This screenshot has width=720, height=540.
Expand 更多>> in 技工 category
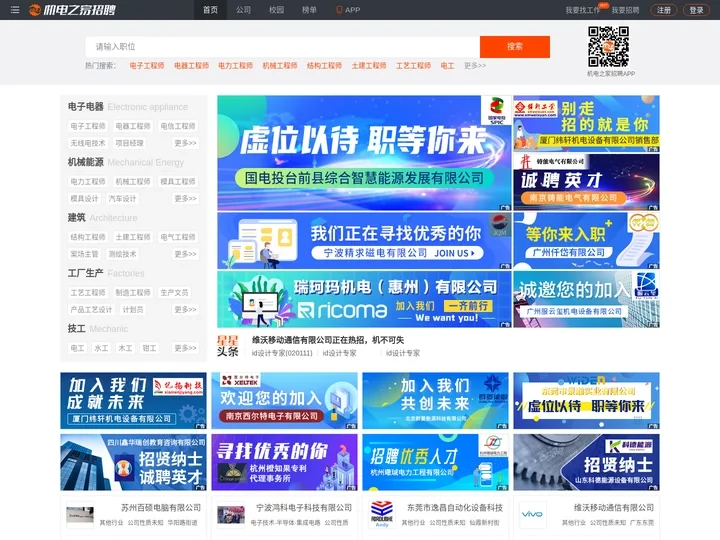point(186,348)
